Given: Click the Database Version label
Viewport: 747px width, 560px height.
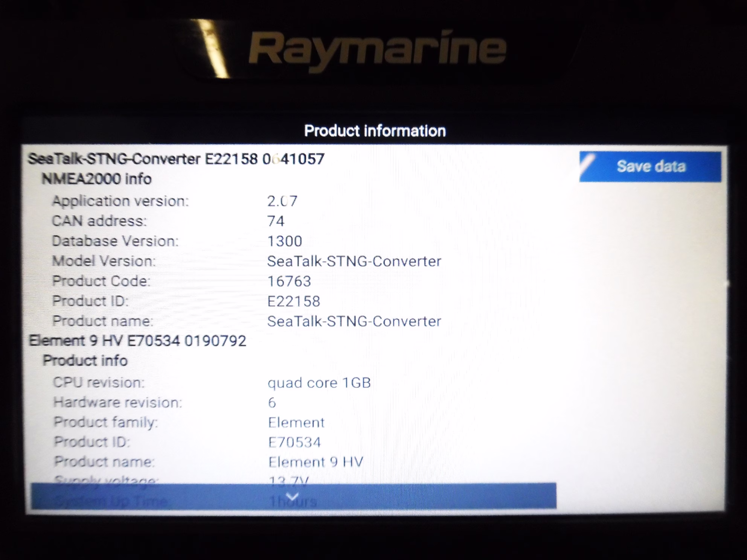Looking at the screenshot, I should pyautogui.click(x=115, y=241).
